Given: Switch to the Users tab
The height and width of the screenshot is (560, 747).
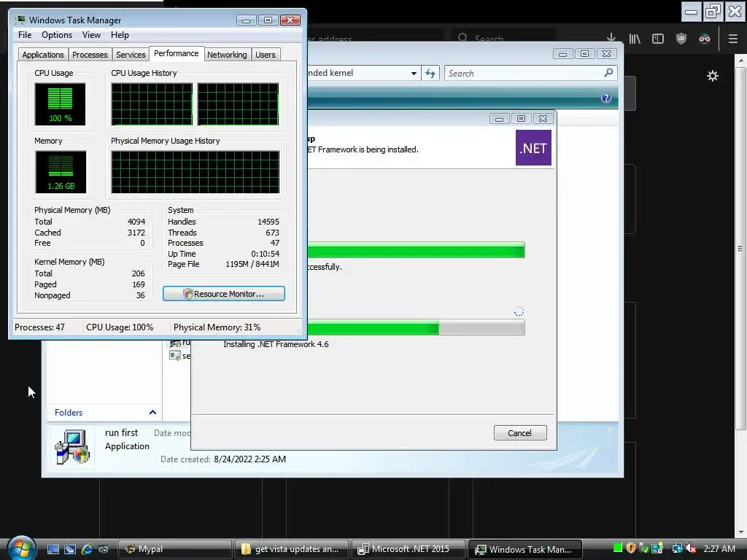Looking at the screenshot, I should 266,55.
